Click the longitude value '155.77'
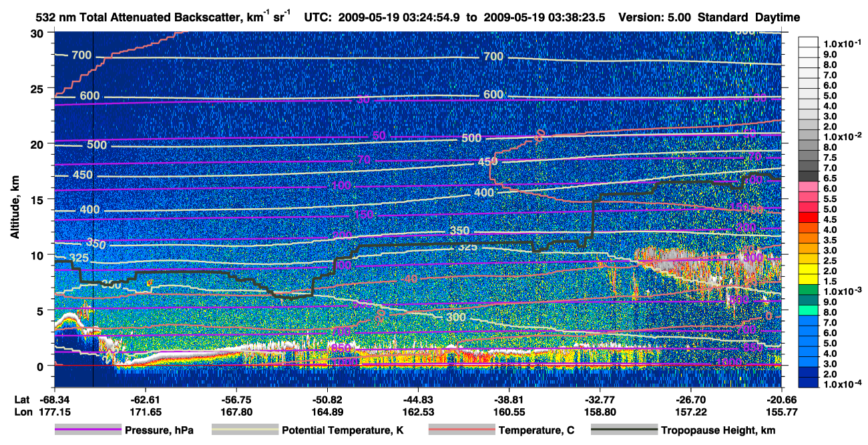 click(782, 412)
